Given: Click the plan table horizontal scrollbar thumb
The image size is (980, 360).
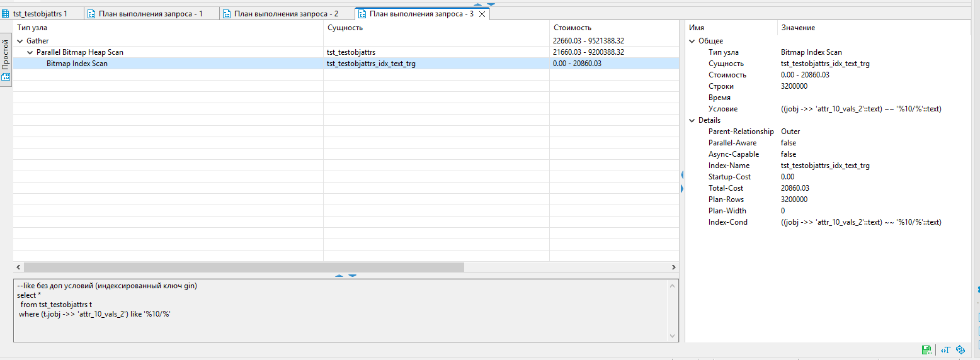Looking at the screenshot, I should (x=243, y=267).
